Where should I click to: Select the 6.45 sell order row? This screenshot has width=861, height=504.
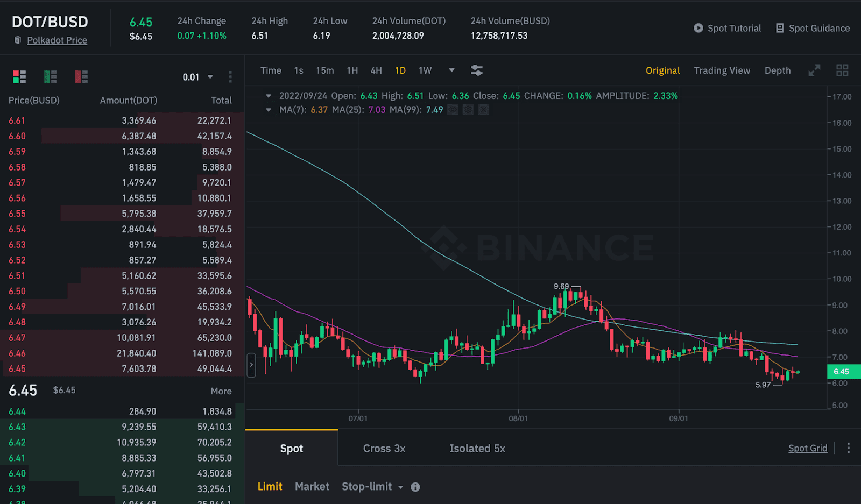tap(122, 369)
